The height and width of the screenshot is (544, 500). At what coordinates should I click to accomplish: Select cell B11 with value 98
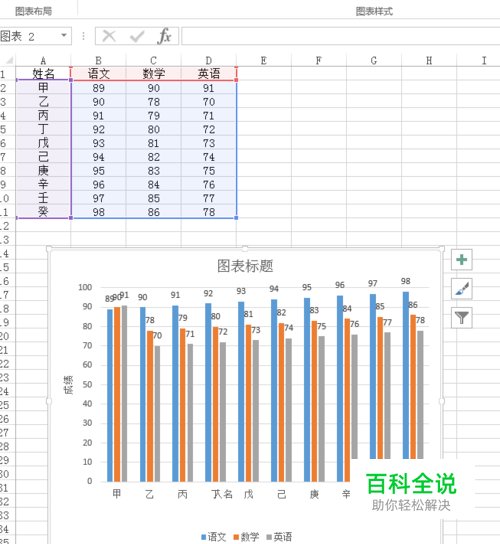98,212
